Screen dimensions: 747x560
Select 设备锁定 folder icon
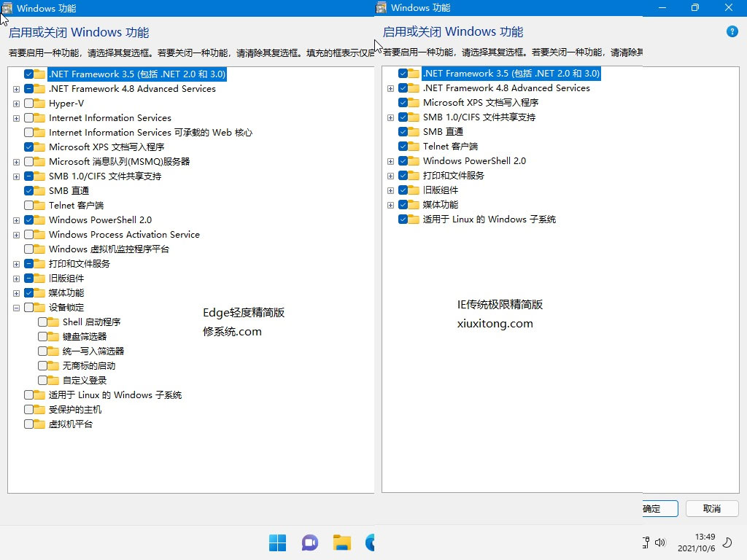pyautogui.click(x=39, y=307)
